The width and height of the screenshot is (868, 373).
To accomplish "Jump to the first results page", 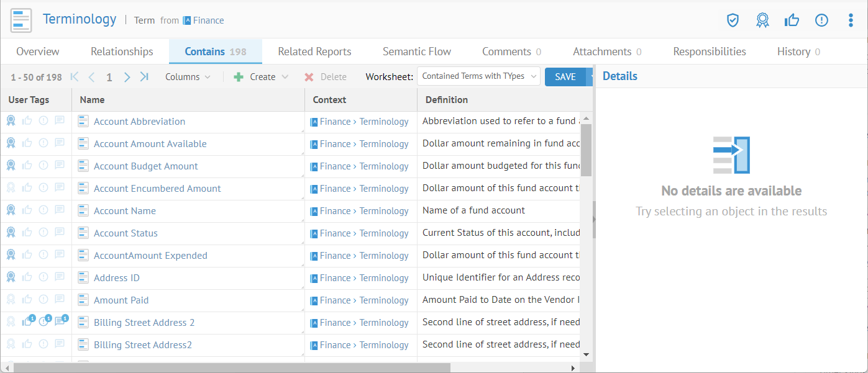I will click(x=75, y=77).
